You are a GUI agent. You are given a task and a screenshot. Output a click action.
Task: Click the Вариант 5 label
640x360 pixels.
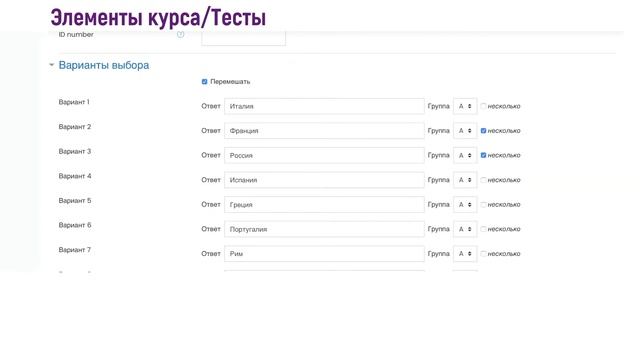pos(75,200)
